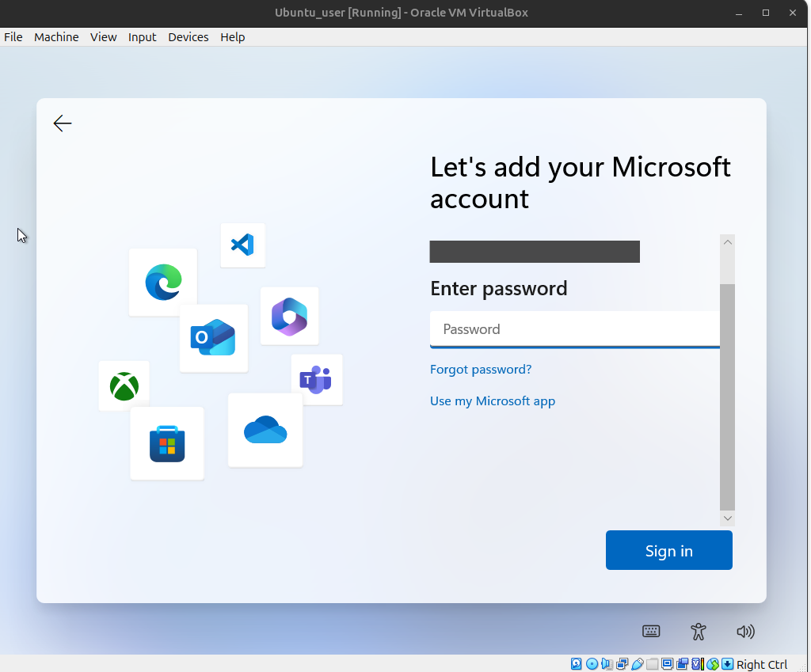Click the Microsoft Edge icon tile
Viewport: 811px width, 672px height.
tap(163, 283)
